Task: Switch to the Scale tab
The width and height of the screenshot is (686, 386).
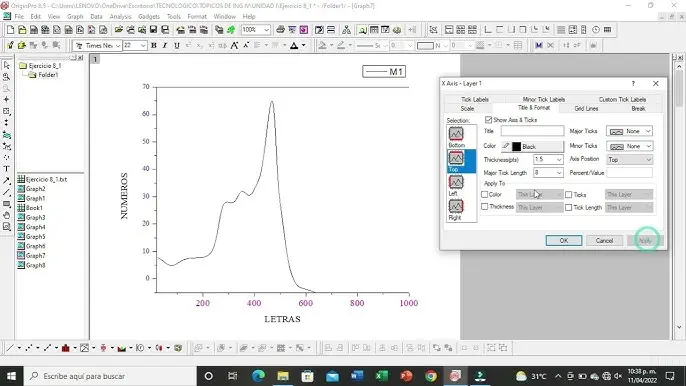Action: click(467, 109)
